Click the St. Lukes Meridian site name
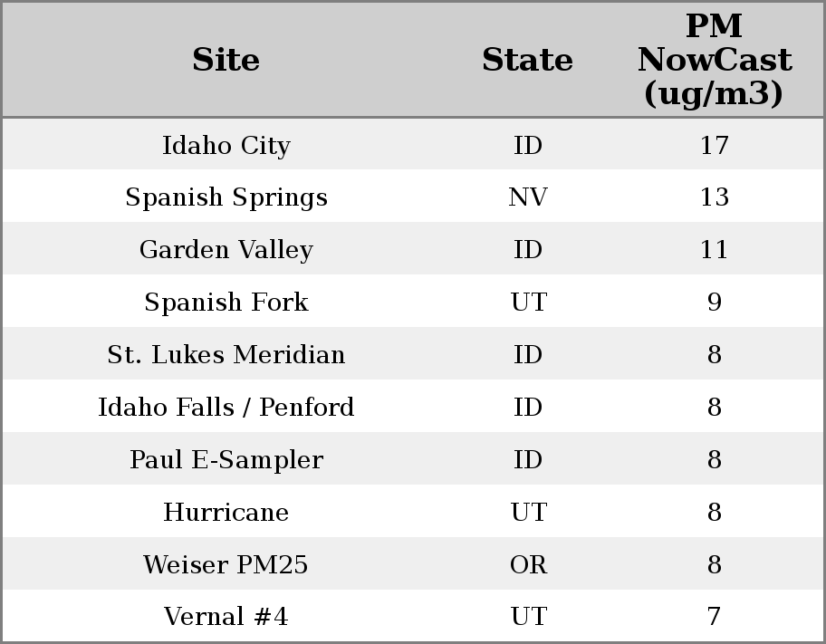Viewport: 826px width, 644px height. point(226,355)
